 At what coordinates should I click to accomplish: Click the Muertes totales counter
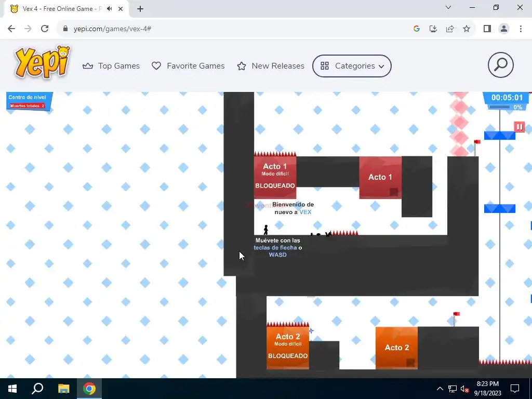[x=28, y=106]
